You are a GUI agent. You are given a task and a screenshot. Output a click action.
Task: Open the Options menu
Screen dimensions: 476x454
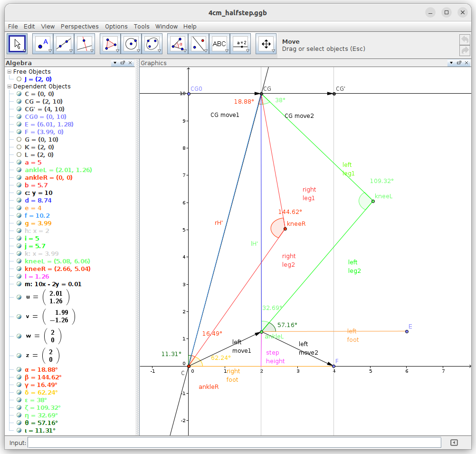tap(116, 27)
